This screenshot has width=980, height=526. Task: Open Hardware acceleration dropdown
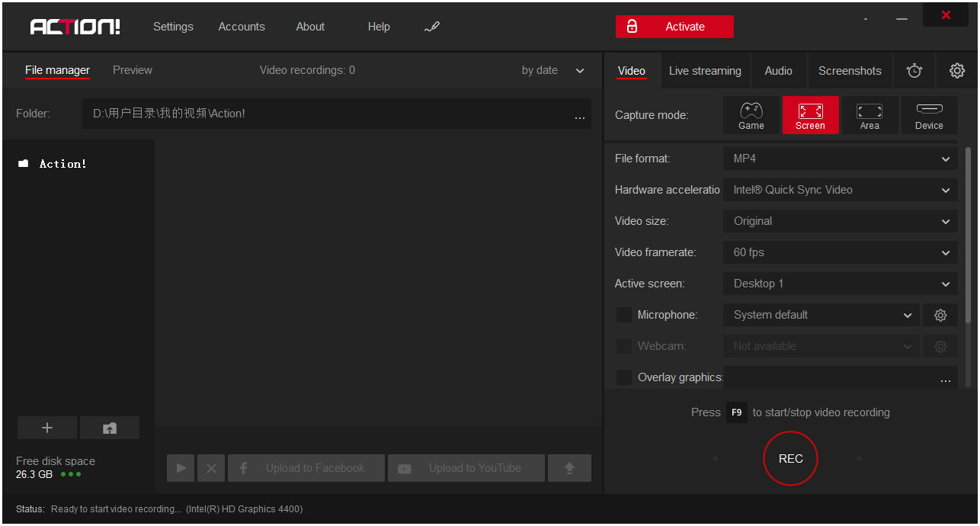[x=841, y=190]
